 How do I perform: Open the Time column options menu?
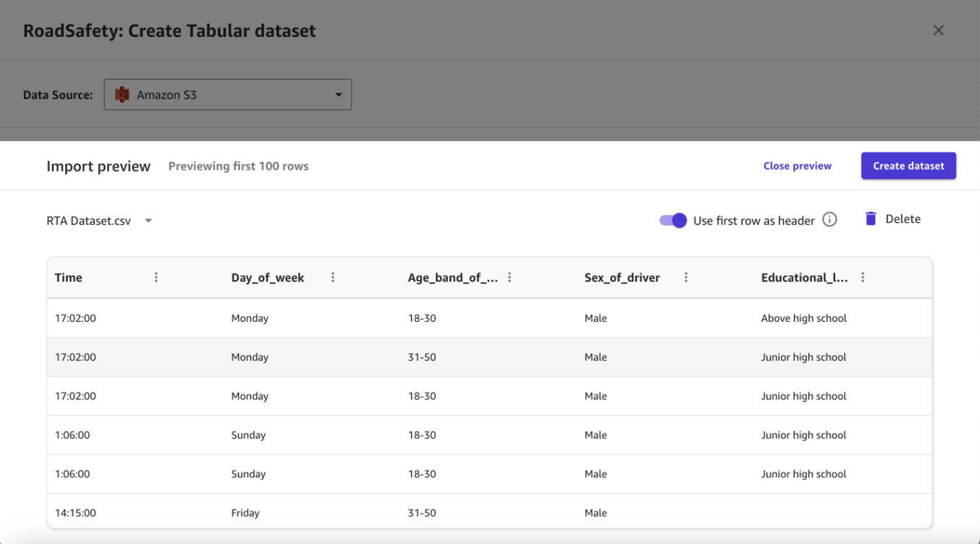pyautogui.click(x=156, y=278)
